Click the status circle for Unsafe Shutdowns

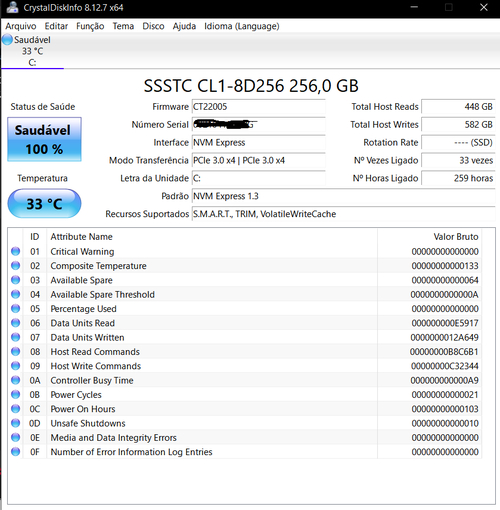click(x=15, y=423)
